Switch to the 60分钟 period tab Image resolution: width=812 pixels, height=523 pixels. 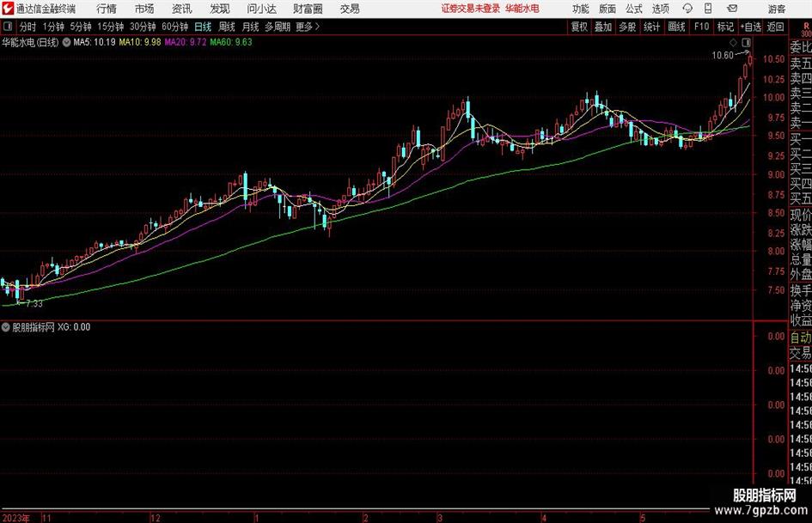click(x=175, y=27)
